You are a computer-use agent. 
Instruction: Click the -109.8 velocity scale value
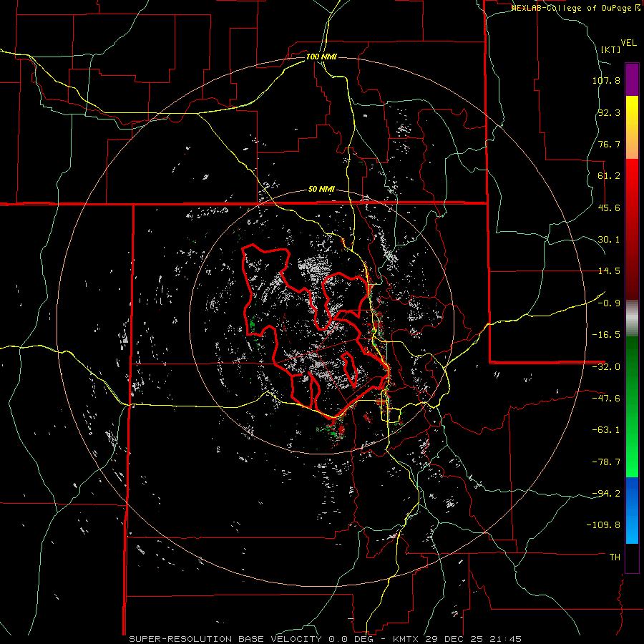click(x=603, y=525)
